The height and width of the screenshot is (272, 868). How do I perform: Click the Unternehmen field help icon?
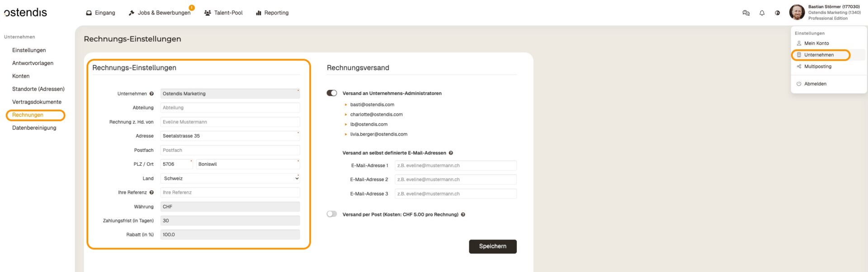pyautogui.click(x=151, y=94)
